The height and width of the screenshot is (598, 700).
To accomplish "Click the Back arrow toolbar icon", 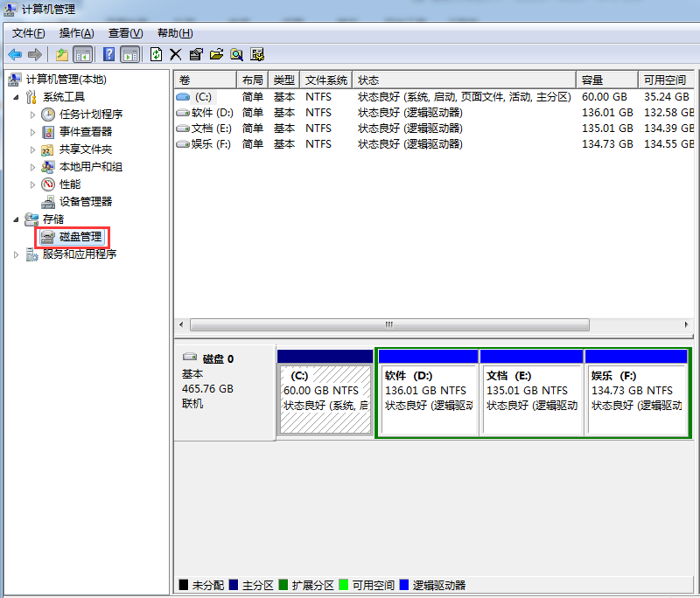I will pyautogui.click(x=15, y=54).
